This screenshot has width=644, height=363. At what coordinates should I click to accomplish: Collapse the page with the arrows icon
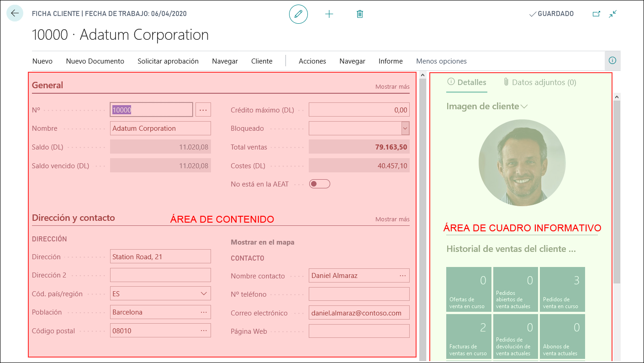[613, 14]
